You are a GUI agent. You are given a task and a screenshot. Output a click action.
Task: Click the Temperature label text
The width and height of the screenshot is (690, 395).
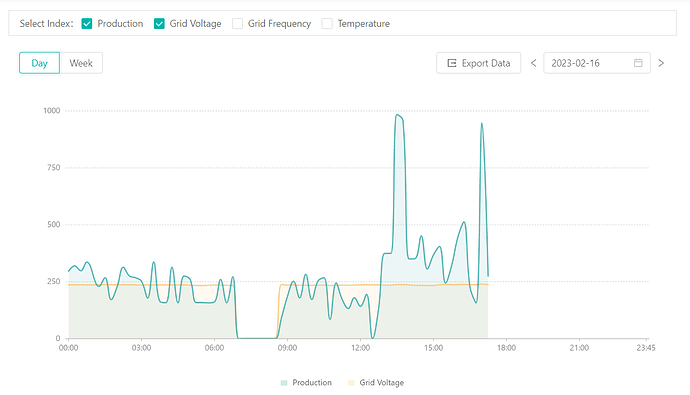point(363,24)
